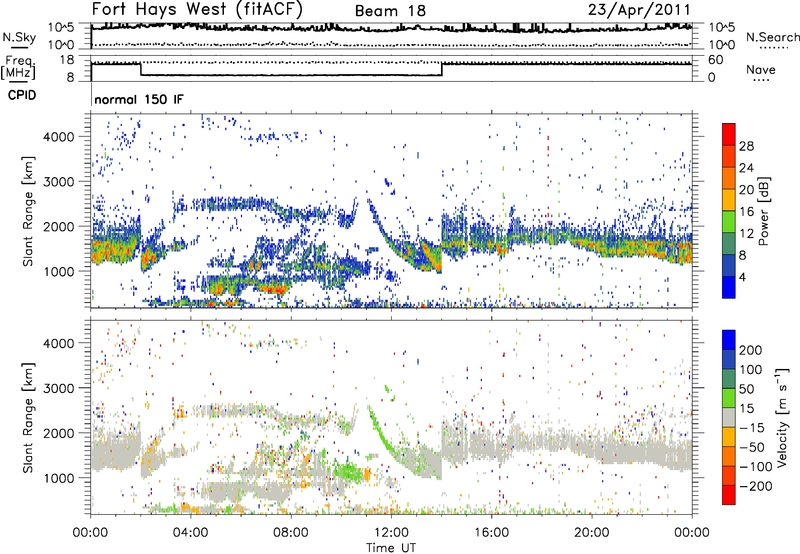Click the 'normal 150 IF' CPID text
This screenshot has height=554, width=800.
[x=139, y=99]
